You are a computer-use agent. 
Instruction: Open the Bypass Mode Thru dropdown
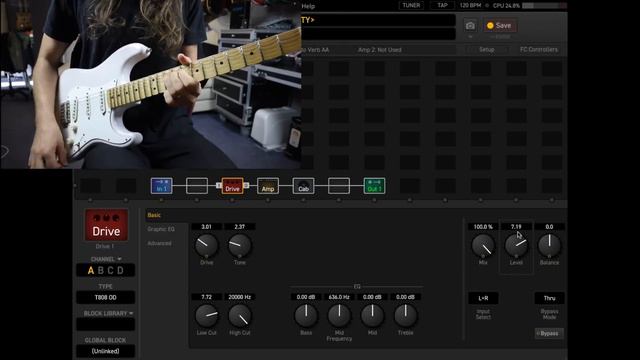(549, 298)
